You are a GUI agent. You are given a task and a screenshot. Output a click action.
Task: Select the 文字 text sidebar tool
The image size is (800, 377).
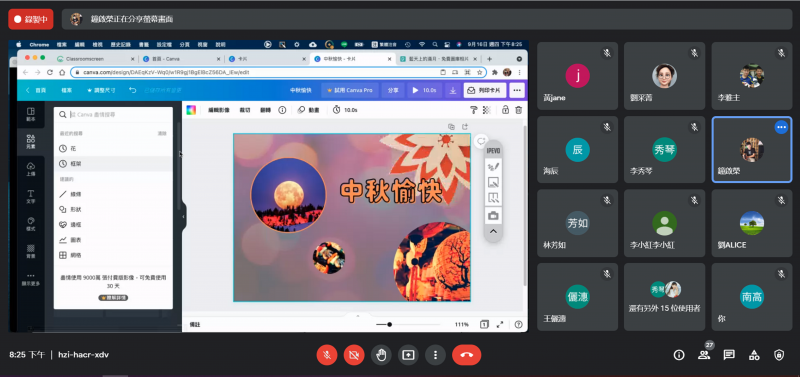pos(31,196)
